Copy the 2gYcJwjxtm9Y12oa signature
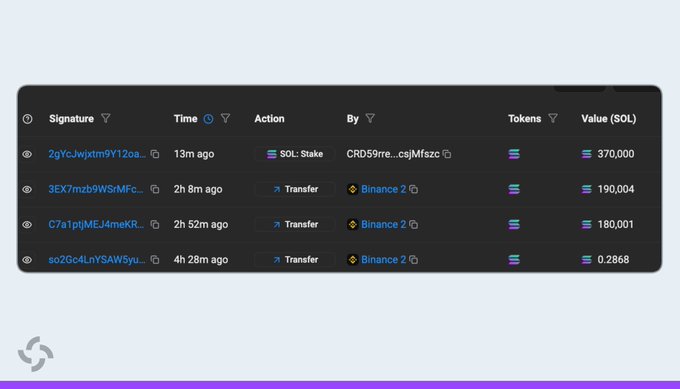 click(155, 154)
